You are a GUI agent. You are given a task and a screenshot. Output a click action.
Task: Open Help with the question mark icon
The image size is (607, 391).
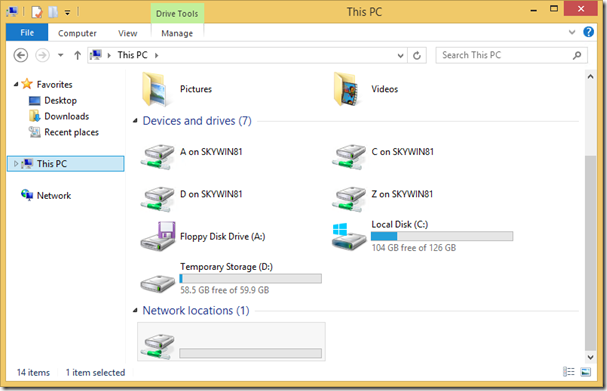coord(588,32)
